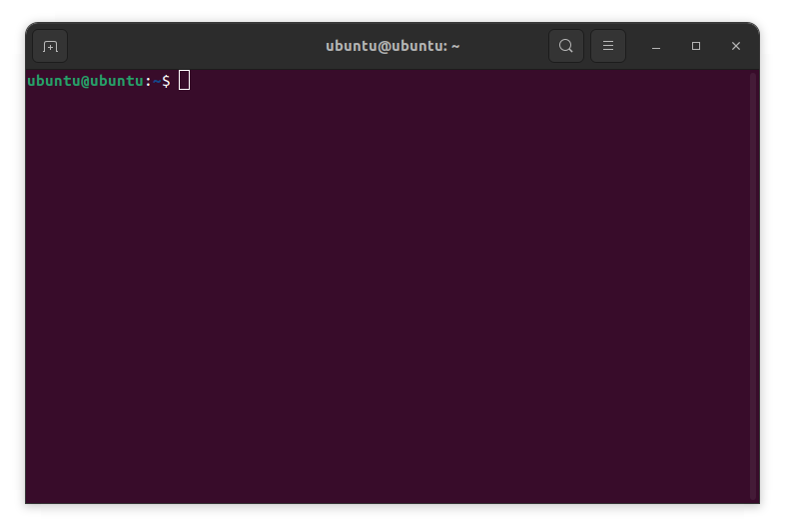Screen dimensions: 785x532
Task: Minimize the terminal window
Action: point(656,47)
